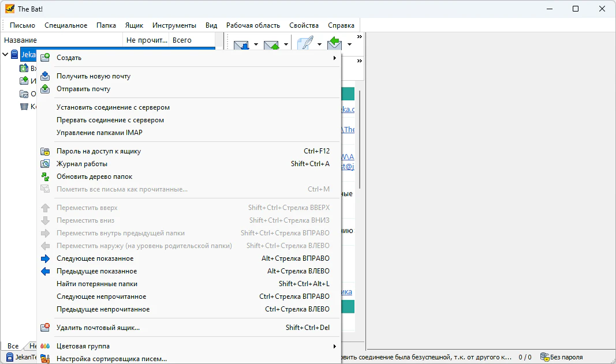This screenshot has height=364, width=616.
Task: Click the Пароль на доступ к ящику lock icon
Action: click(45, 151)
